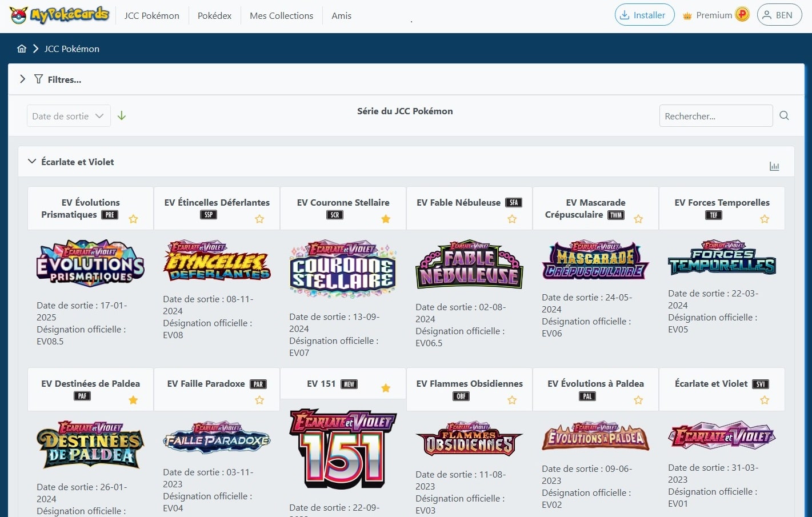The height and width of the screenshot is (517, 812).
Task: Favorite EV Évolutions Prismatiques with star
Action: [x=133, y=219]
